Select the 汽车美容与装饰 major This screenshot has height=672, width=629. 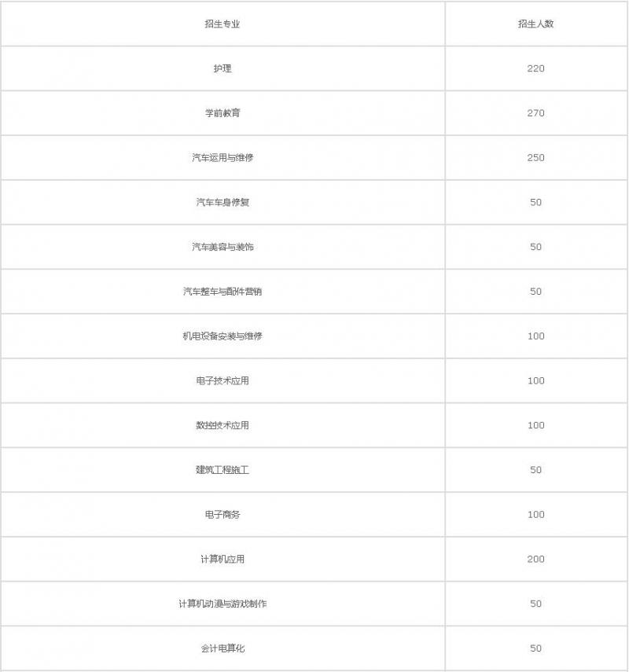(x=223, y=247)
